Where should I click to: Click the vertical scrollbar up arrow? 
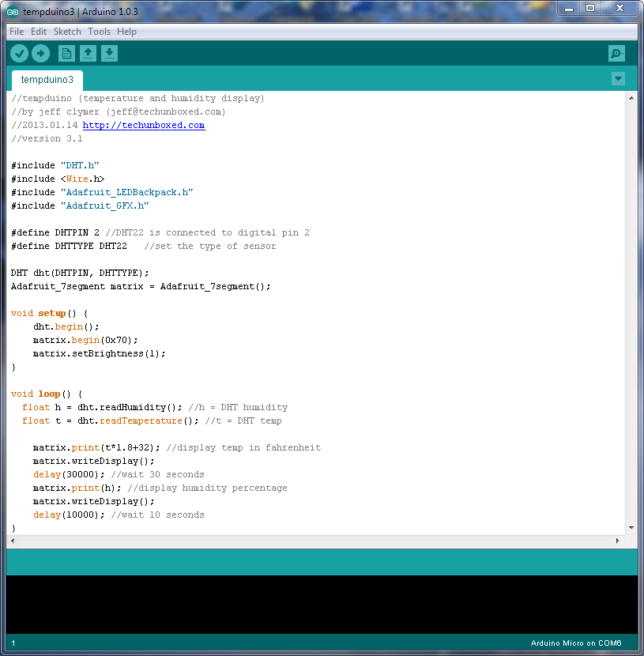pos(631,98)
